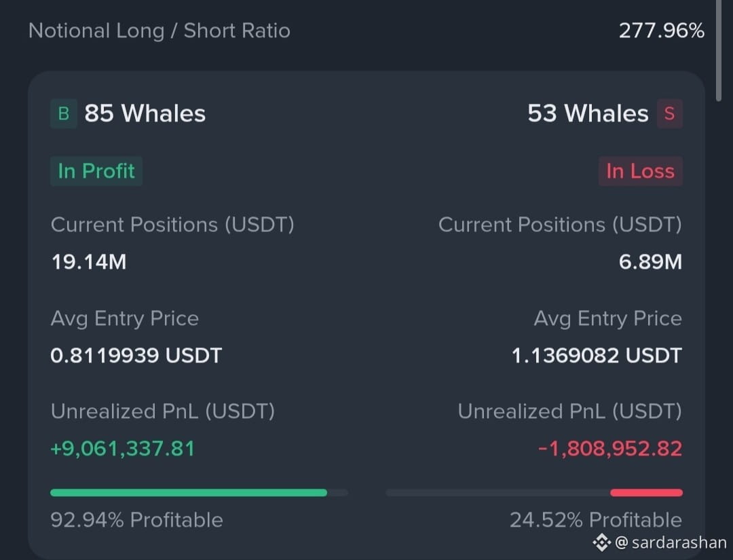Screen dimensions: 733x560
Task: Select the 19.14M long positions value
Action: tap(89, 262)
